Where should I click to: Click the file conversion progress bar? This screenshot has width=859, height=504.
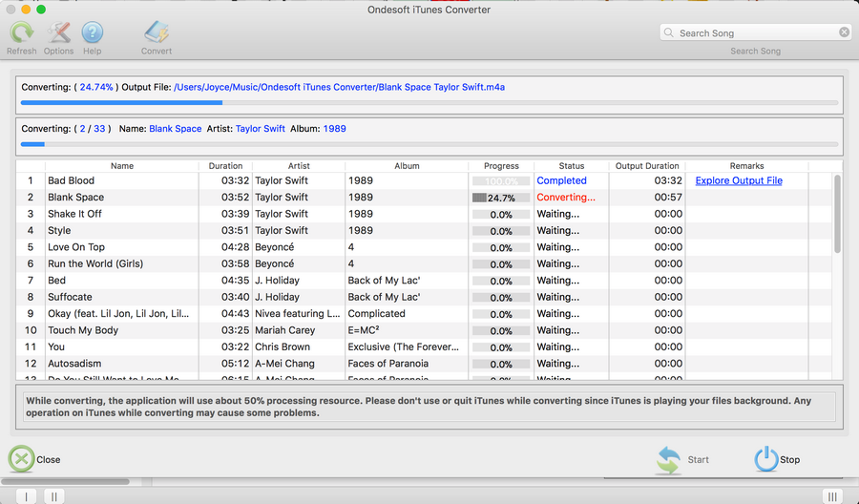[x=429, y=102]
